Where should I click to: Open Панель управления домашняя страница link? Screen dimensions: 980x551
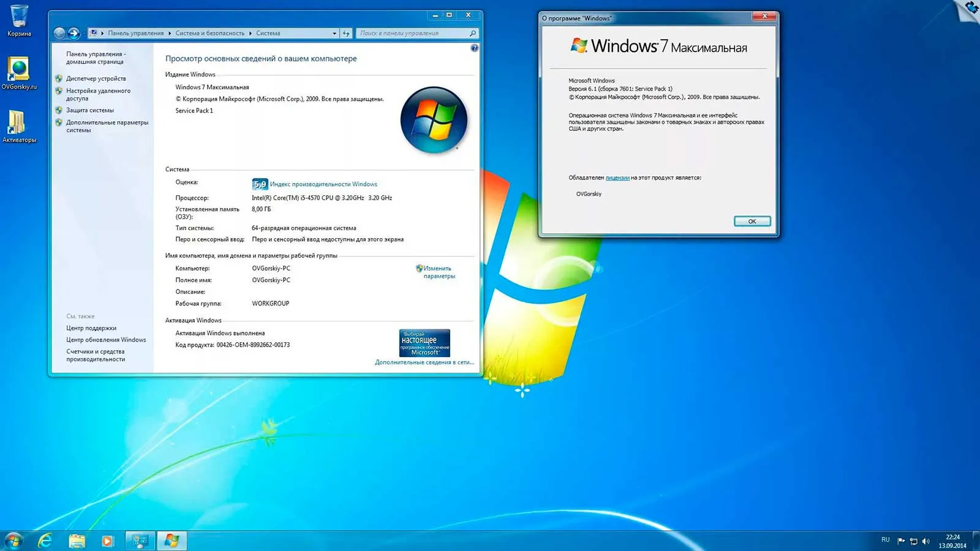[x=96, y=58]
